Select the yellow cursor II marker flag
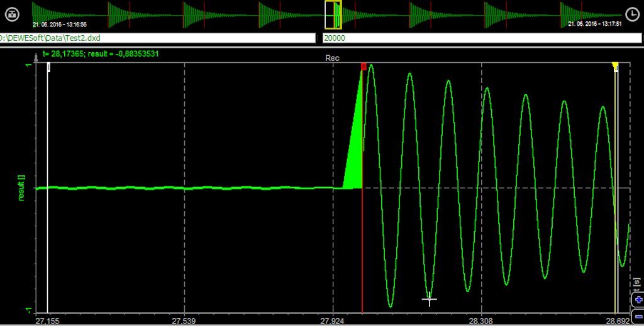The image size is (644, 326). coord(615,67)
